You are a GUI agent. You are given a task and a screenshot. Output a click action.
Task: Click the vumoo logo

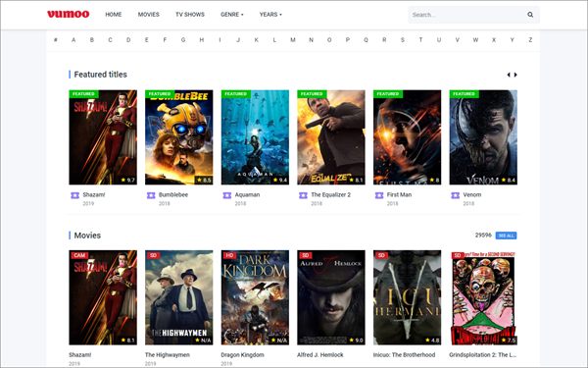tap(69, 15)
